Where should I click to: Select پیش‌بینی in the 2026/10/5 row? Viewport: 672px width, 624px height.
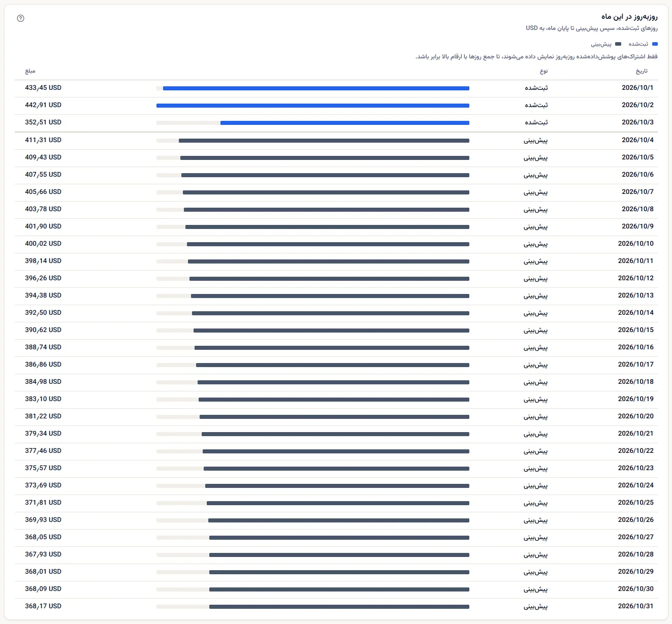[x=536, y=157]
